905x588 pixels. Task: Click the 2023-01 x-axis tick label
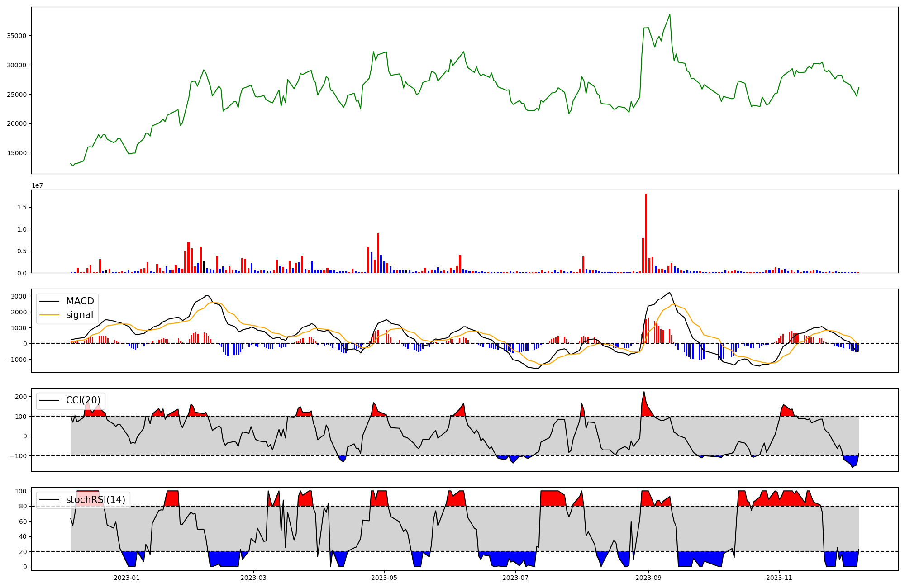(127, 578)
